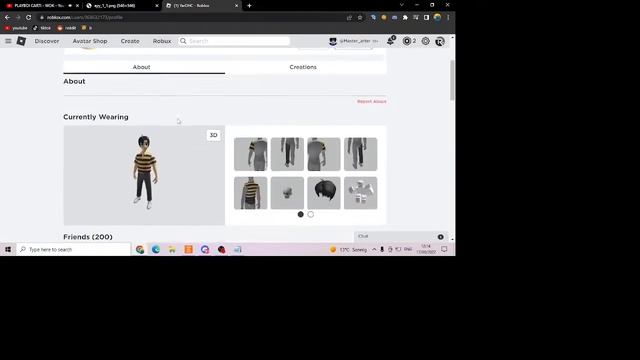Open File Explorer from the taskbar
Screen dimensions: 640x360
[x=172, y=249]
